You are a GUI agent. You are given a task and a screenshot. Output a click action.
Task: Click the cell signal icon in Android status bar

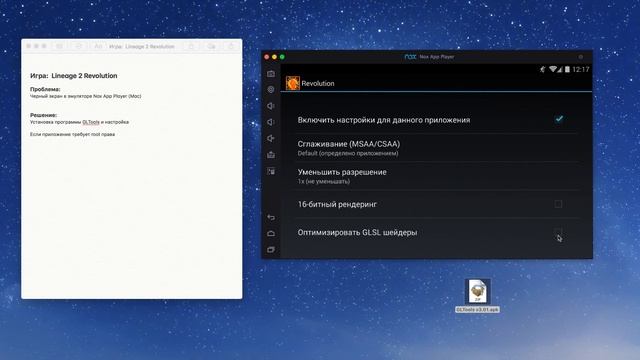click(560, 69)
